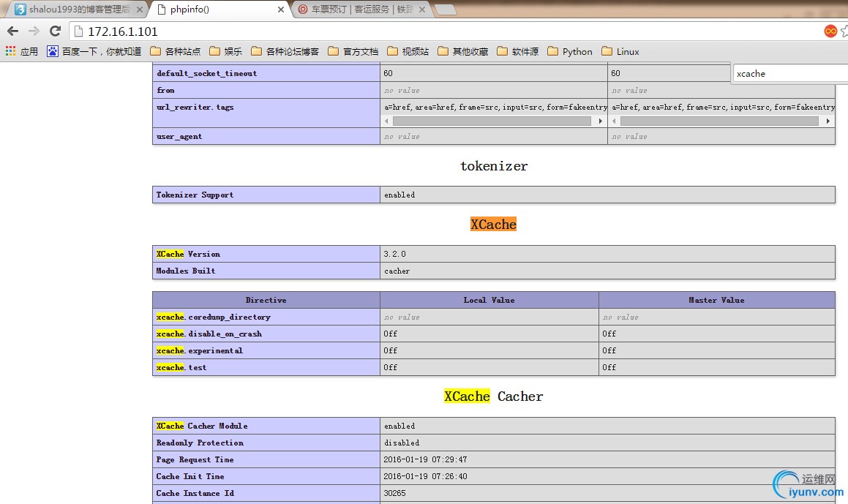The height and width of the screenshot is (504, 848).
Task: Open the 各种论坛博客 bookmark folder
Action: click(x=285, y=51)
